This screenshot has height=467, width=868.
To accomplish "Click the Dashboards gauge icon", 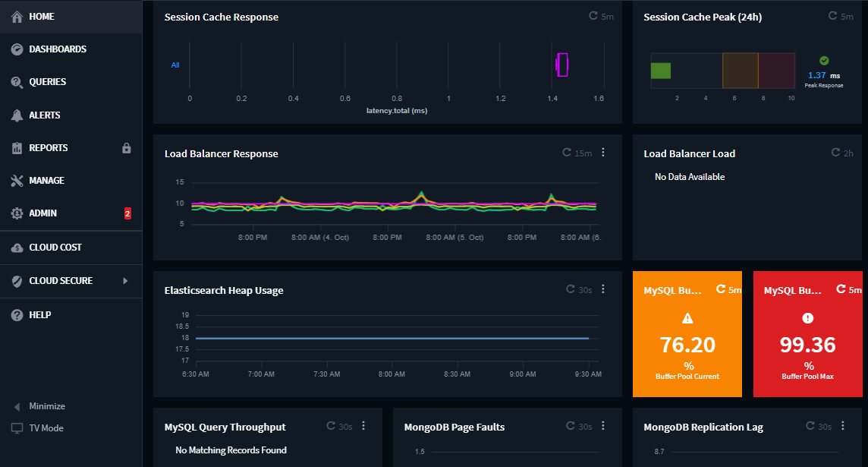I will (x=17, y=49).
